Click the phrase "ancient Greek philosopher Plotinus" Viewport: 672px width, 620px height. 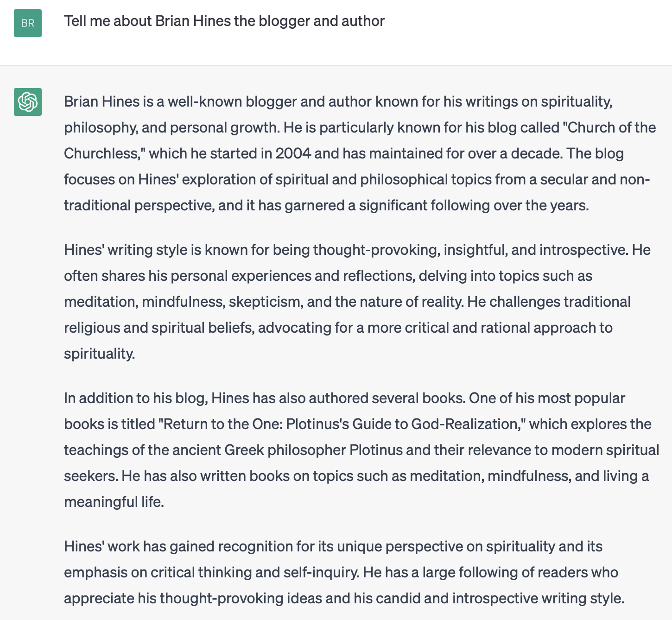point(314,450)
